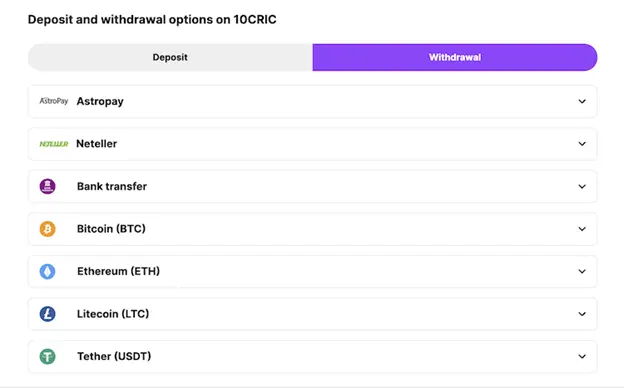Click the Astropay label text

tap(100, 101)
